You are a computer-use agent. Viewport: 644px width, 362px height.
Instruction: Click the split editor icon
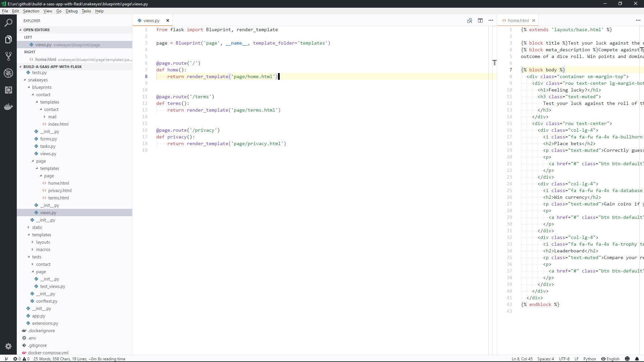pos(480,20)
